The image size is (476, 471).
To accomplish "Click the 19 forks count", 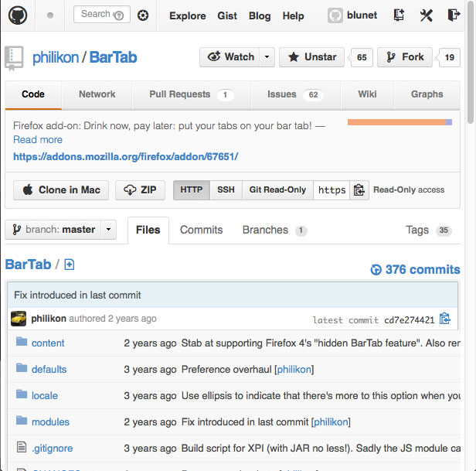I will tap(450, 57).
